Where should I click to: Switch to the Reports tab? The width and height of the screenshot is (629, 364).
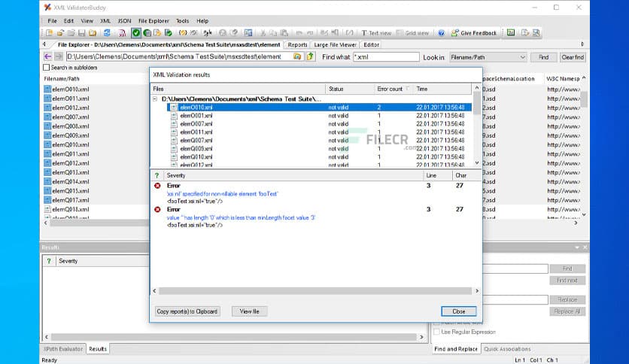click(x=297, y=45)
